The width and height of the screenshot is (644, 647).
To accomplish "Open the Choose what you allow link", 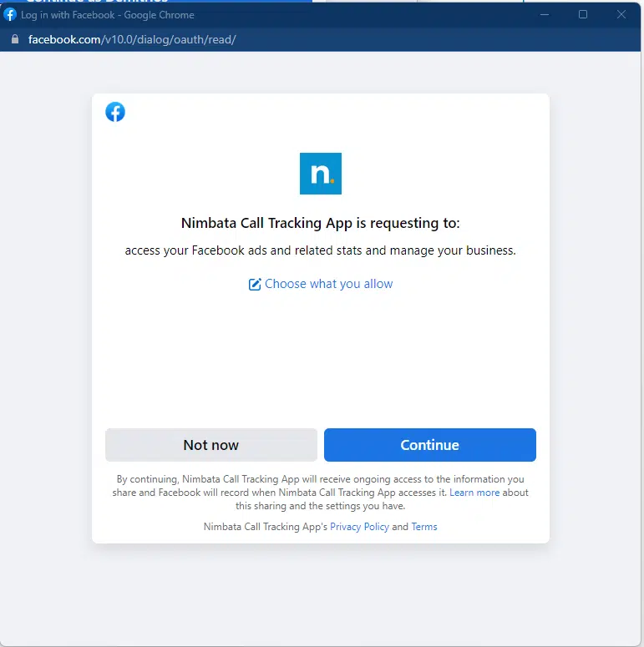I will coord(328,284).
